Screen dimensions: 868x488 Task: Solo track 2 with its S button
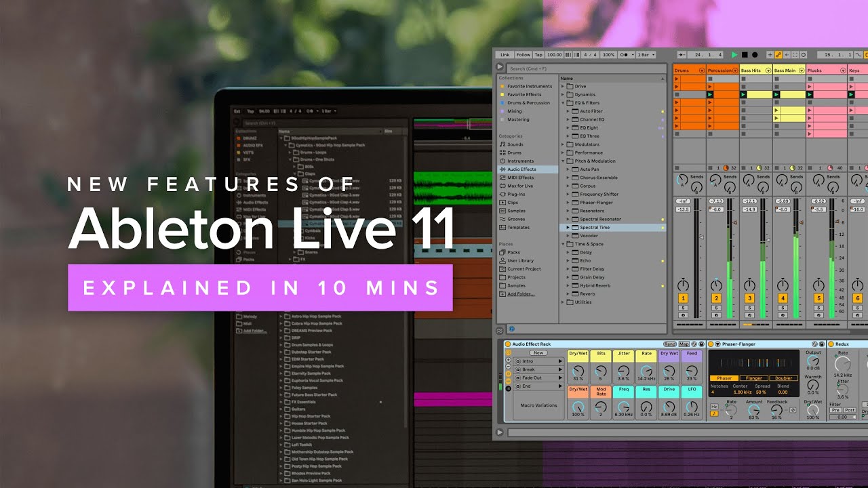coord(716,308)
